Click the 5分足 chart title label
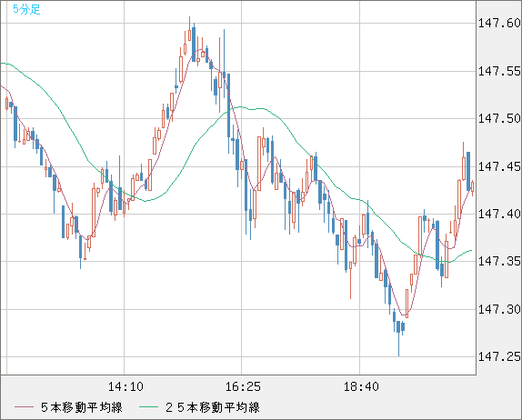This screenshot has height=420, width=522. 26,9
